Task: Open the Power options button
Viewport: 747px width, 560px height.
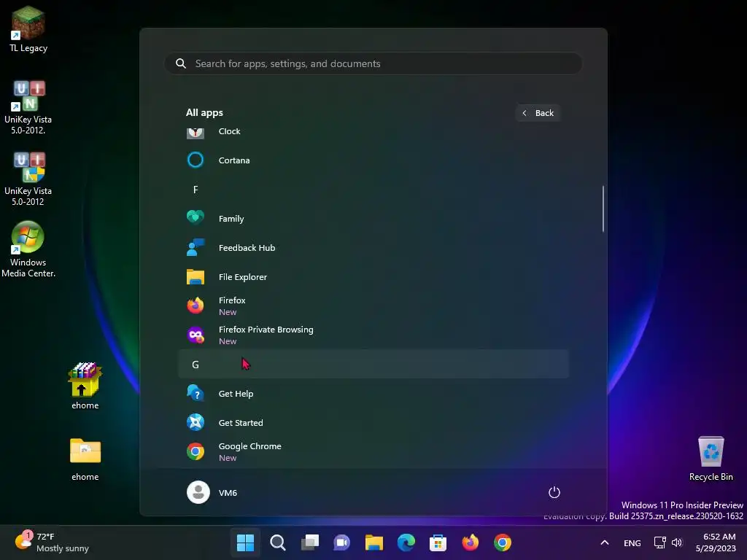Action: pyautogui.click(x=554, y=492)
